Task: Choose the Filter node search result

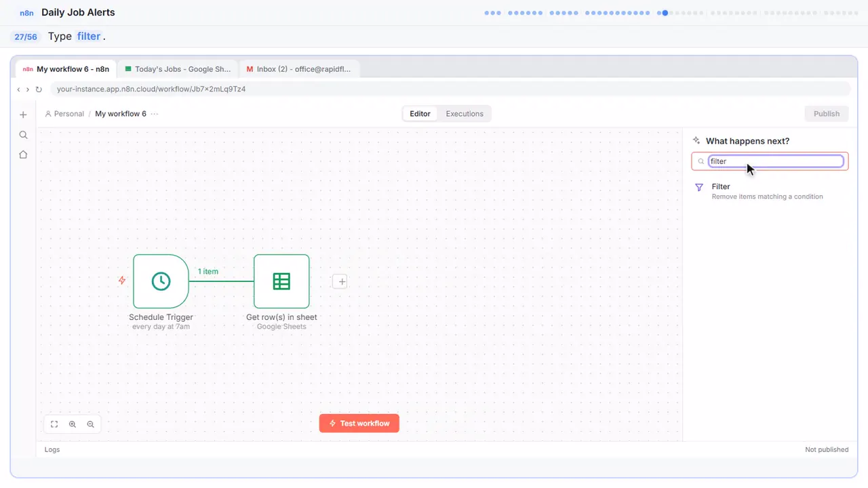Action: click(770, 191)
